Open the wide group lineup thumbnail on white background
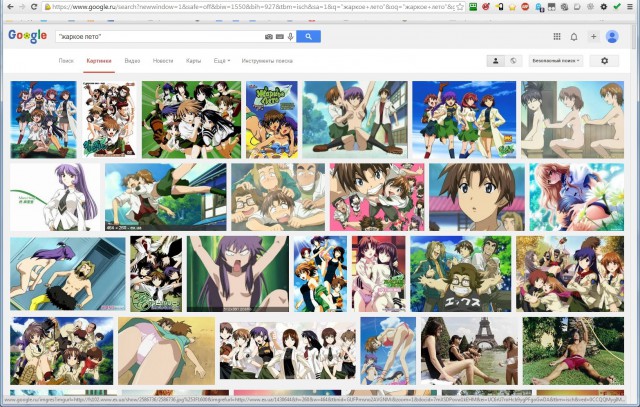 287,351
